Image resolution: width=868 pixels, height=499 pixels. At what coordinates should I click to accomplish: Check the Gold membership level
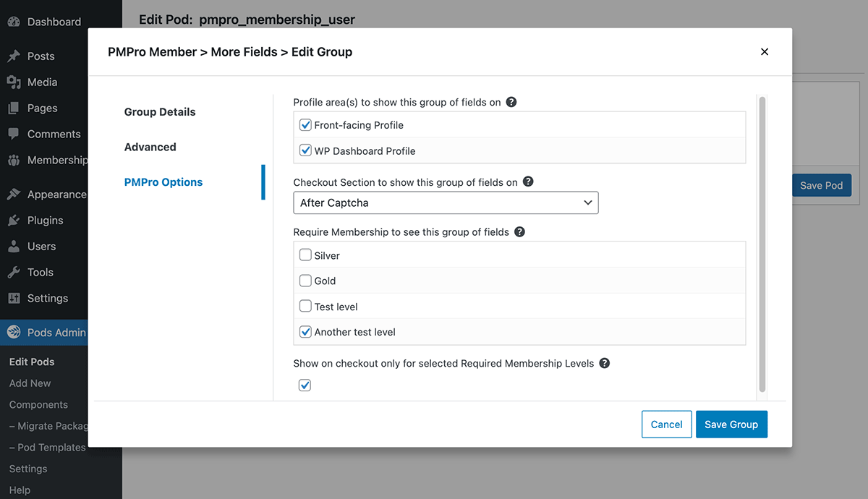305,281
